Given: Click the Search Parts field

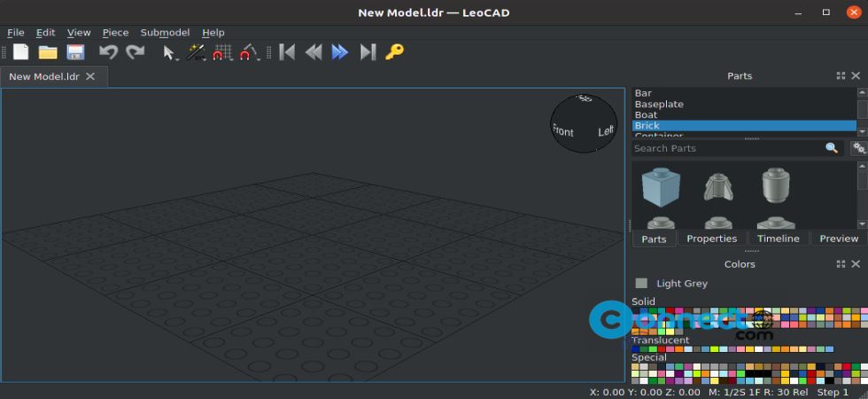Looking at the screenshot, I should (x=726, y=148).
